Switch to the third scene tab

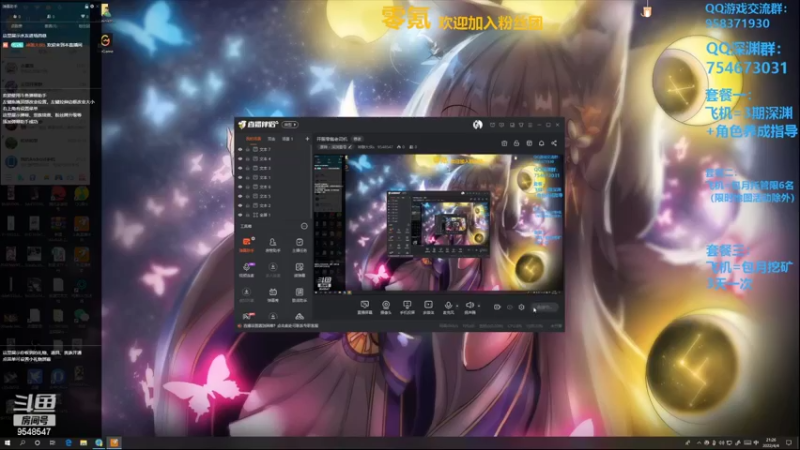coord(288,139)
